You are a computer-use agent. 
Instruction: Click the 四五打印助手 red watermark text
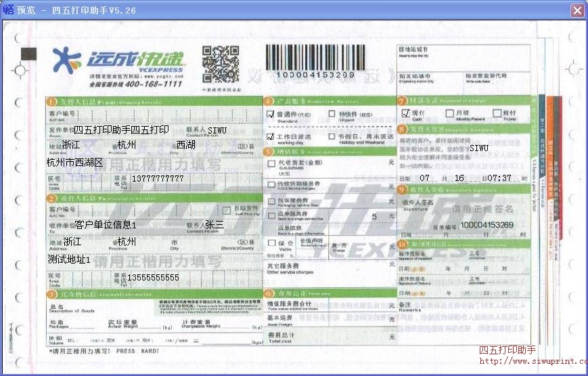(507, 350)
